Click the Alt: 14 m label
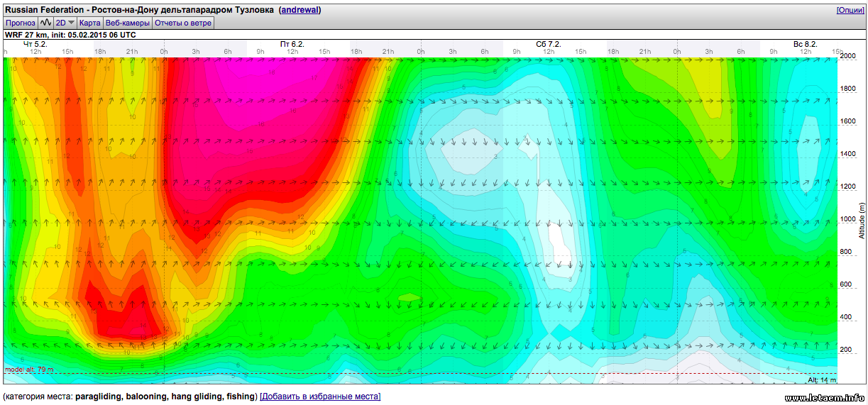 pos(823,380)
